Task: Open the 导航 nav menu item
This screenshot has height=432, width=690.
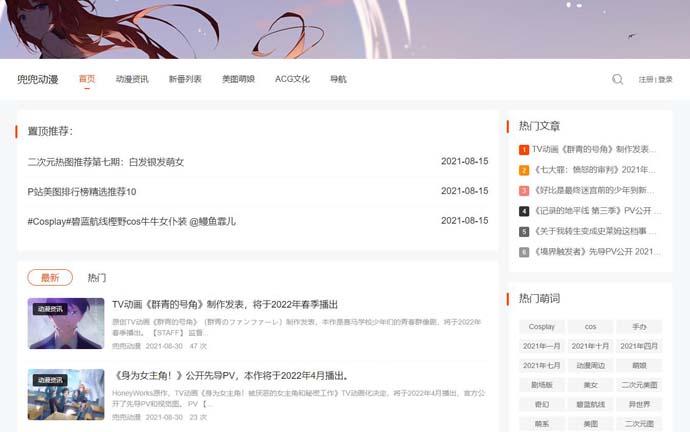Action: coord(338,79)
